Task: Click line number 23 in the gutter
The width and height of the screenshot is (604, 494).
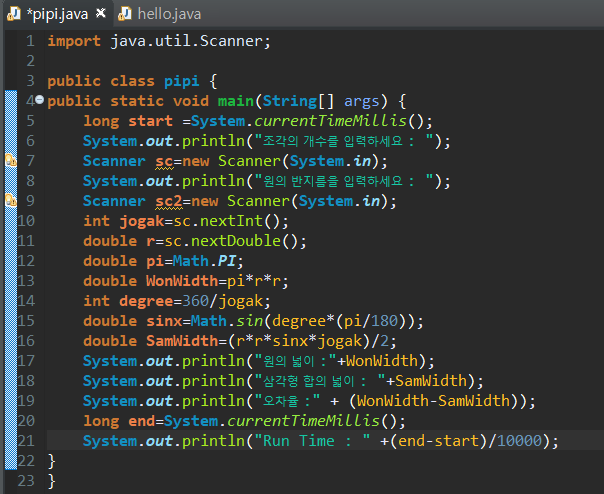Action: pyautogui.click(x=26, y=481)
